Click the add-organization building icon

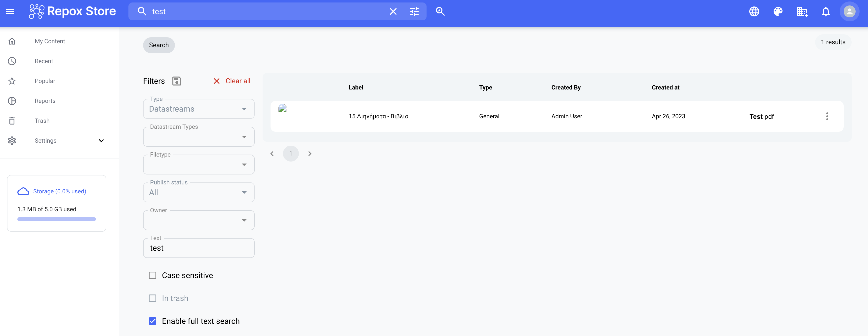click(802, 11)
